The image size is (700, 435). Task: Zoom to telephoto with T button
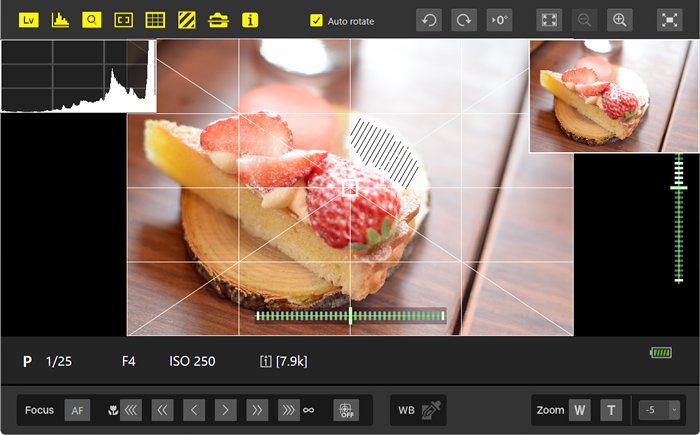click(612, 410)
